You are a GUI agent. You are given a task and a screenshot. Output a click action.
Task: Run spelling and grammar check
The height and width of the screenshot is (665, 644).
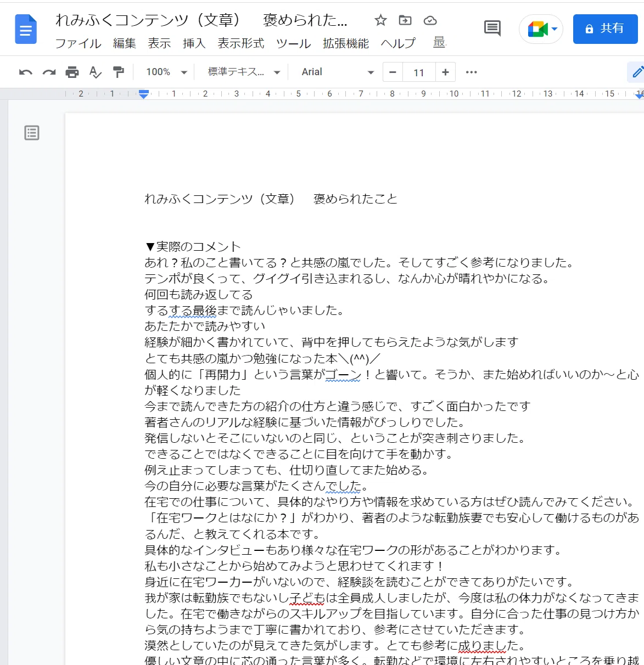point(96,72)
